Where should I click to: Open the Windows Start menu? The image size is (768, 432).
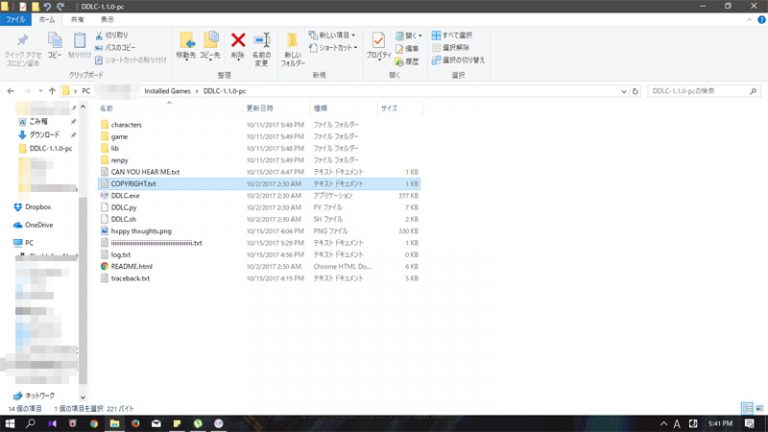10,424
